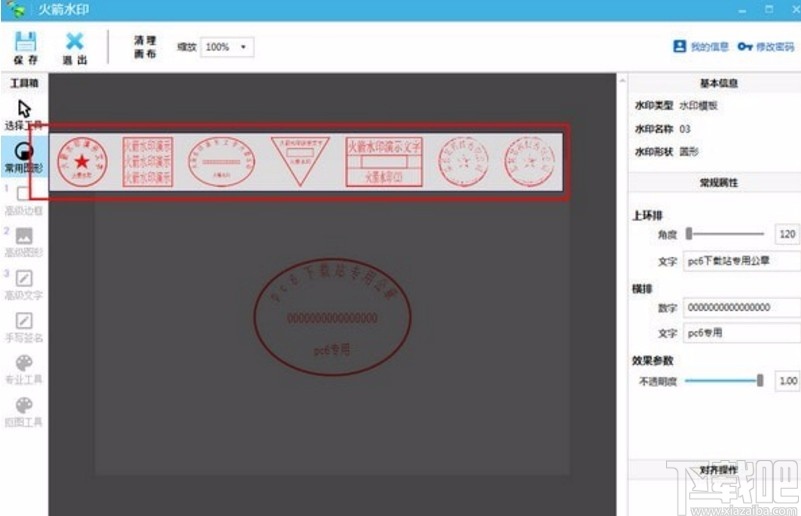Pick the triangle stamp template
This screenshot has width=801, height=516.
pyautogui.click(x=300, y=160)
